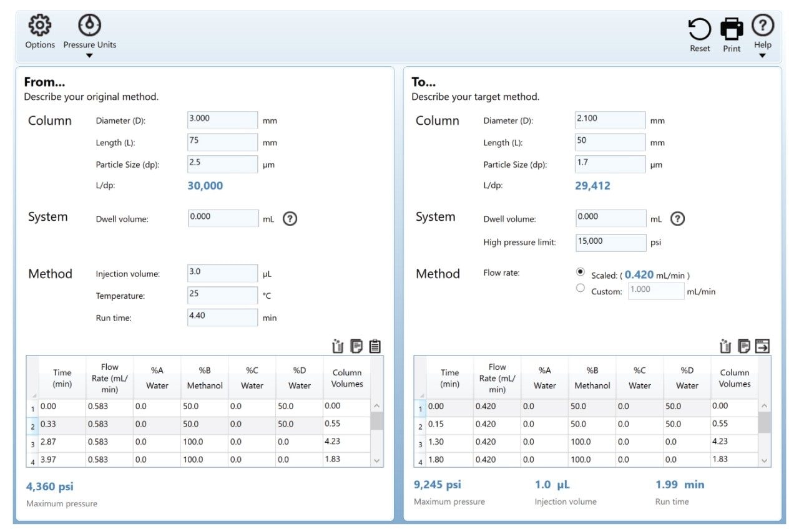Click the original column Length field
The height and width of the screenshot is (532, 799).
223,142
